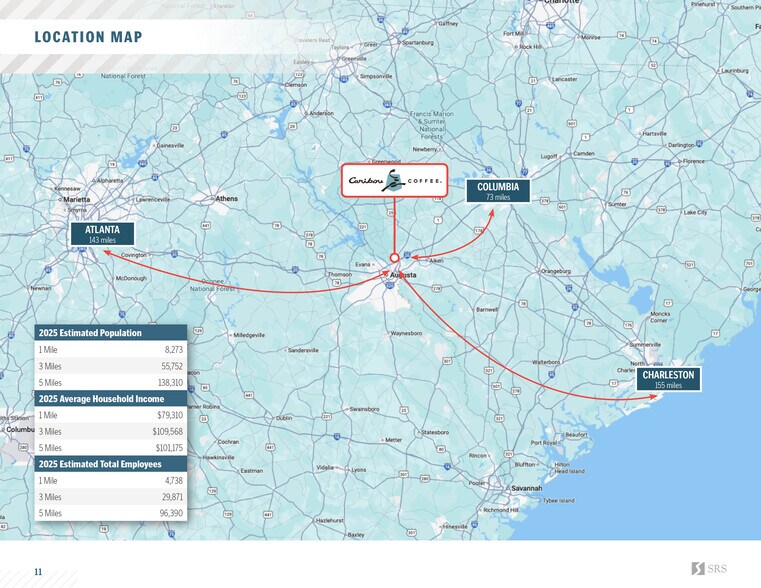The image size is (761, 588).
Task: Select the 5 Miles employees value 96,390
Action: [x=170, y=514]
